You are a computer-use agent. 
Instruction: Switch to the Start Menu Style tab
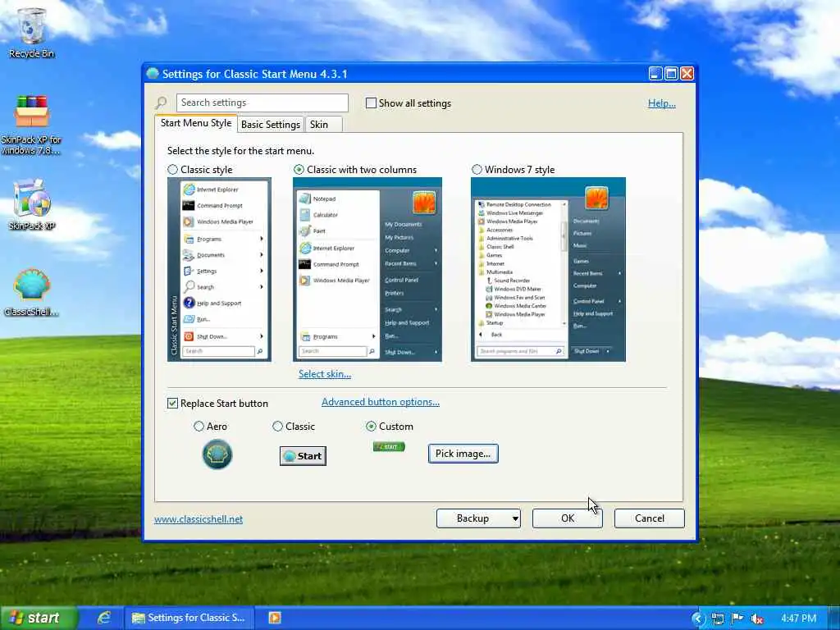[196, 123]
